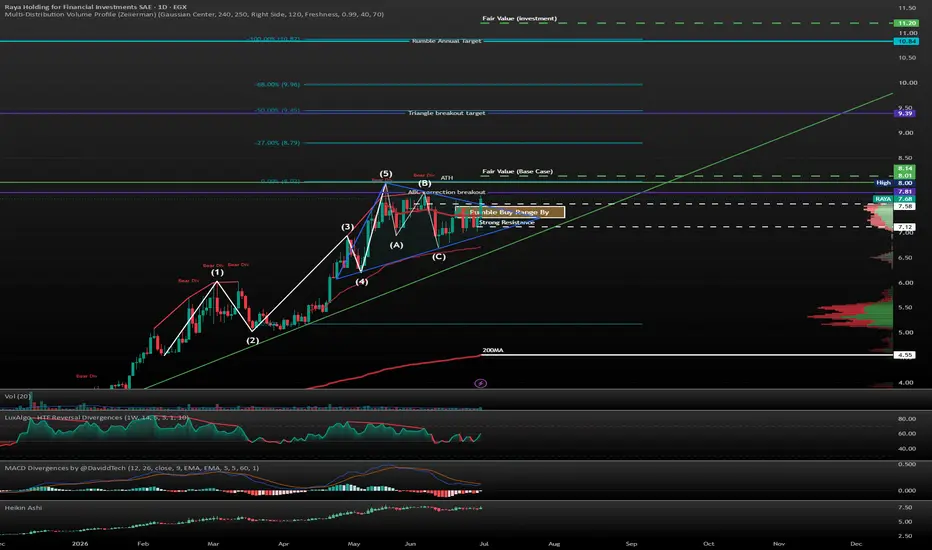Image resolution: width=932 pixels, height=550 pixels.
Task: Click the LuxAlgo HTF Reversal Divergences label
Action: click(x=96, y=417)
